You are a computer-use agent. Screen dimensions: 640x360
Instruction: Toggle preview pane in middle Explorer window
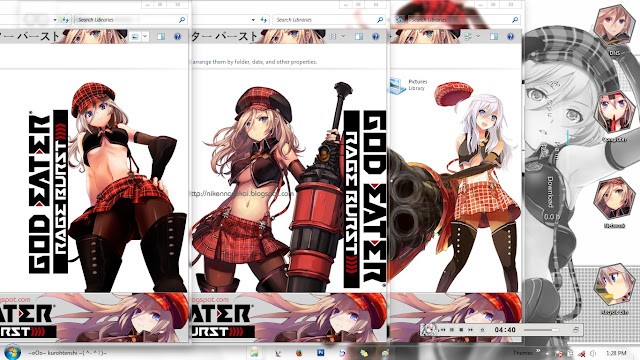click(359, 36)
